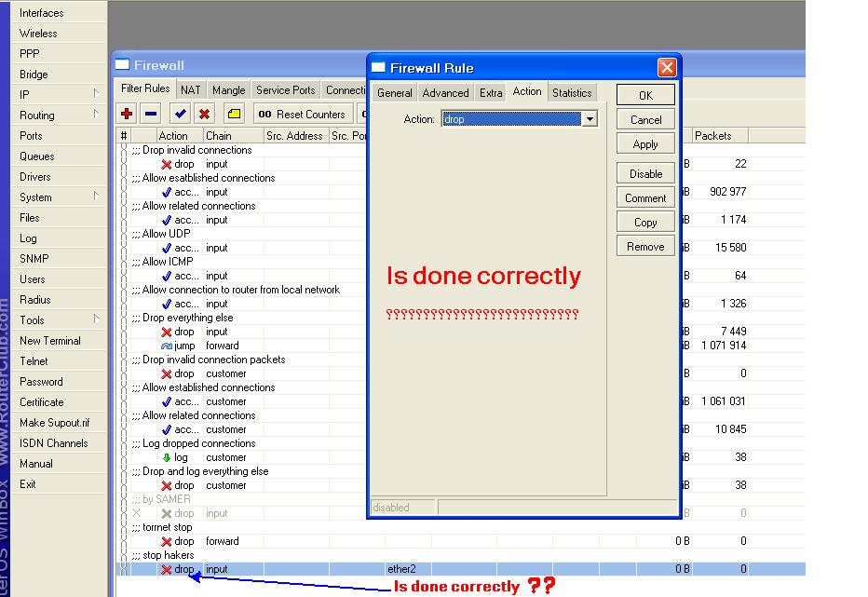Click OK in Firewall Rule dialog

click(x=645, y=95)
